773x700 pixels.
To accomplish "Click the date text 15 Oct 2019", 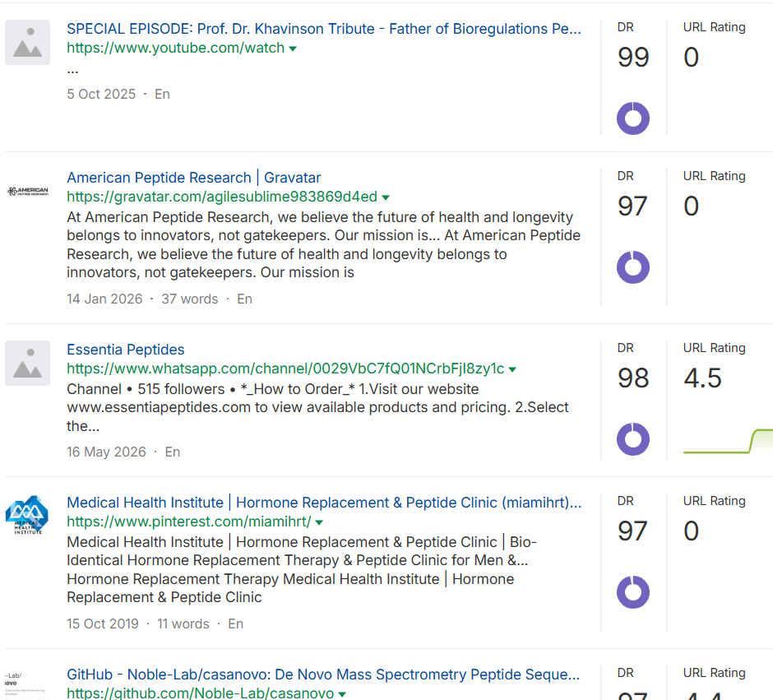I will click(x=103, y=624).
